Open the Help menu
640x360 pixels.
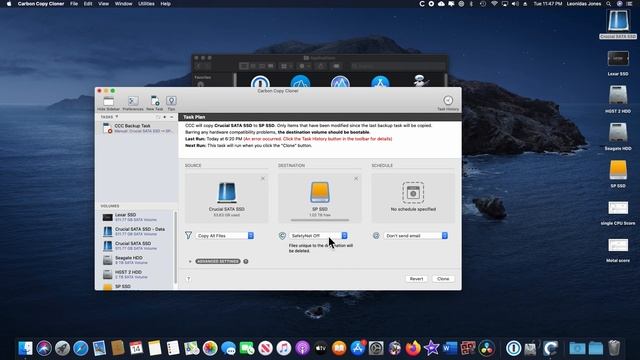(165, 4)
